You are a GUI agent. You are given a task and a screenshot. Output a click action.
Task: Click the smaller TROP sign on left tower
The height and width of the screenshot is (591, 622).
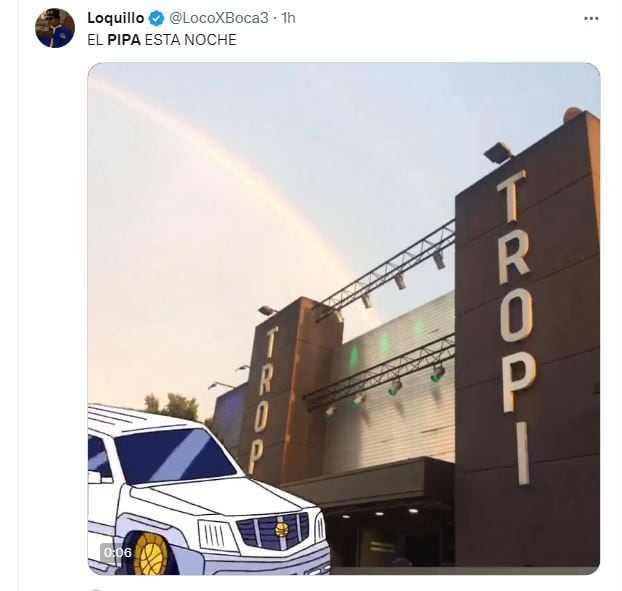point(264,401)
